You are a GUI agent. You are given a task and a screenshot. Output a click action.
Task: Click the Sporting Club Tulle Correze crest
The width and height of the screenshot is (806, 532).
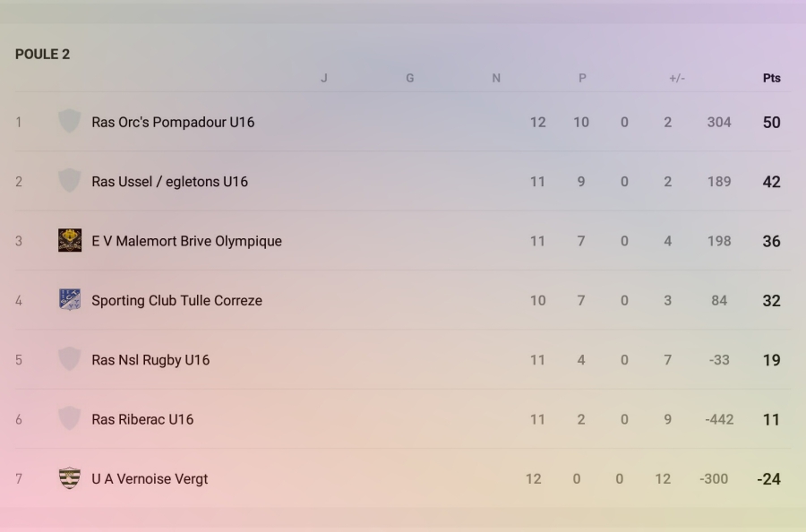click(x=69, y=300)
